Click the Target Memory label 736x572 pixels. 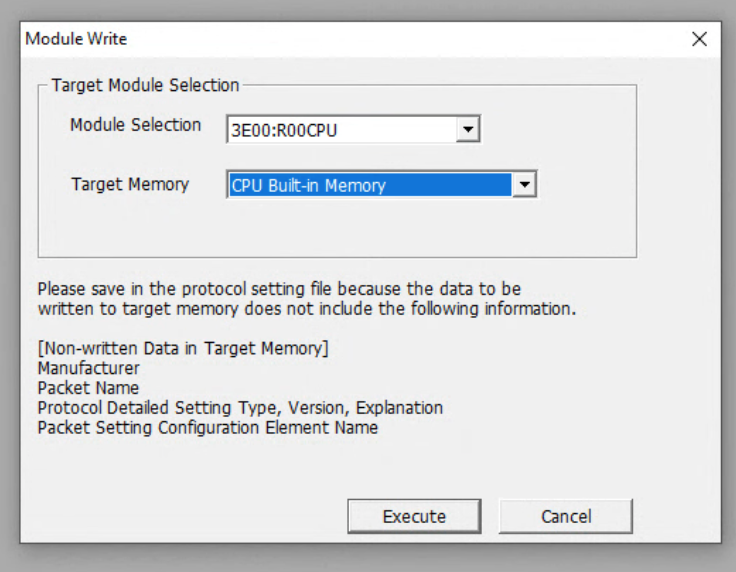(x=130, y=184)
